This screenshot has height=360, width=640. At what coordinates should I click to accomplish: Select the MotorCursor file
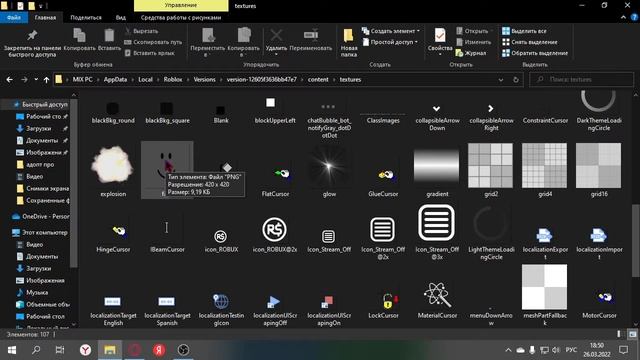tap(599, 304)
